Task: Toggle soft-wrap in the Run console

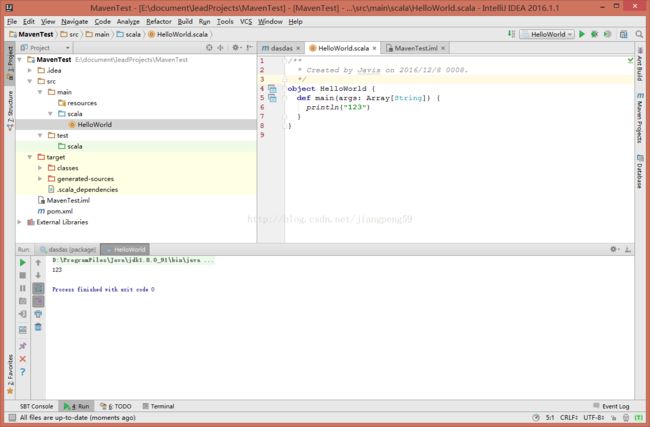Action: pyautogui.click(x=38, y=288)
